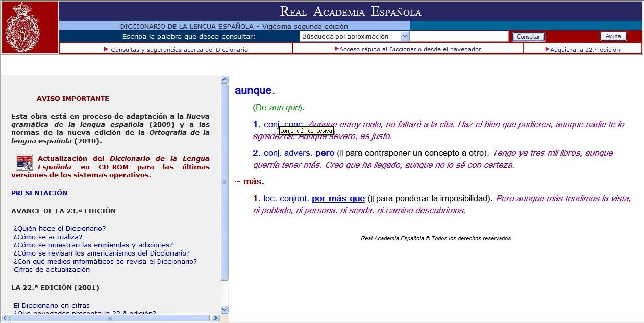Open '¿Cómo se revisan los americanismos del Diccionario?'

coord(102,253)
